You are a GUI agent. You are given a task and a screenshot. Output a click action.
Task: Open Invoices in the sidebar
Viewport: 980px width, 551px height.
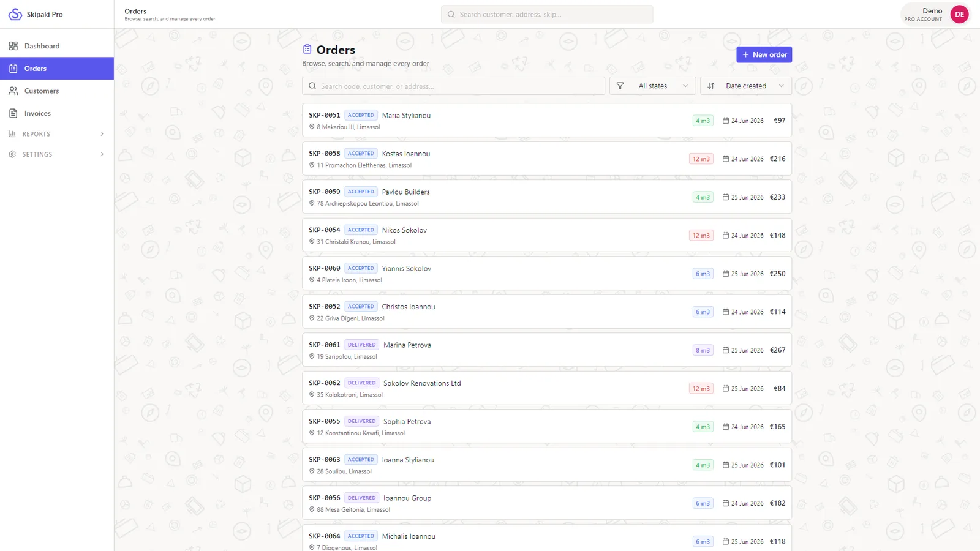click(57, 113)
